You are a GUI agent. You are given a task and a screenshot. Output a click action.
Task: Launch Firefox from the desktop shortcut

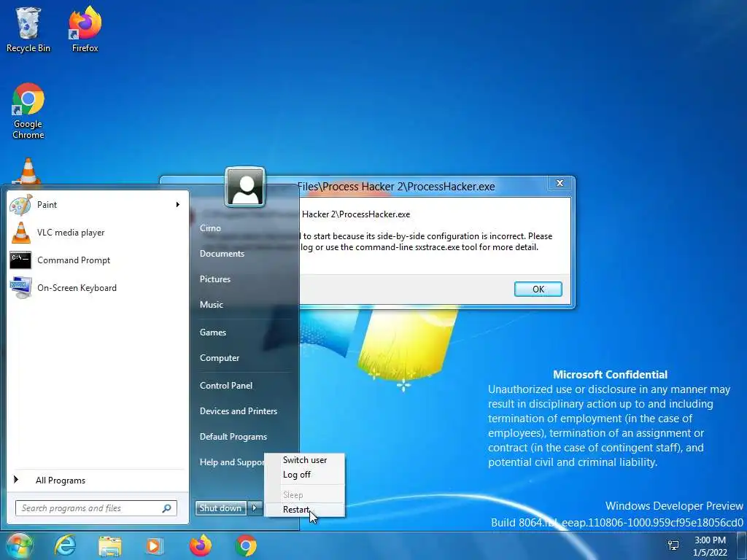pyautogui.click(x=85, y=29)
